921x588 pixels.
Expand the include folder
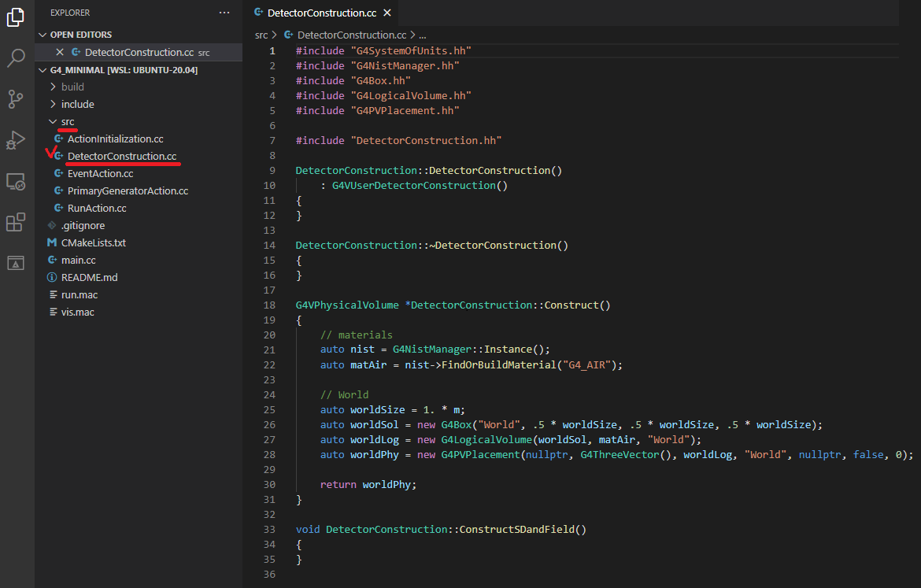coord(77,104)
